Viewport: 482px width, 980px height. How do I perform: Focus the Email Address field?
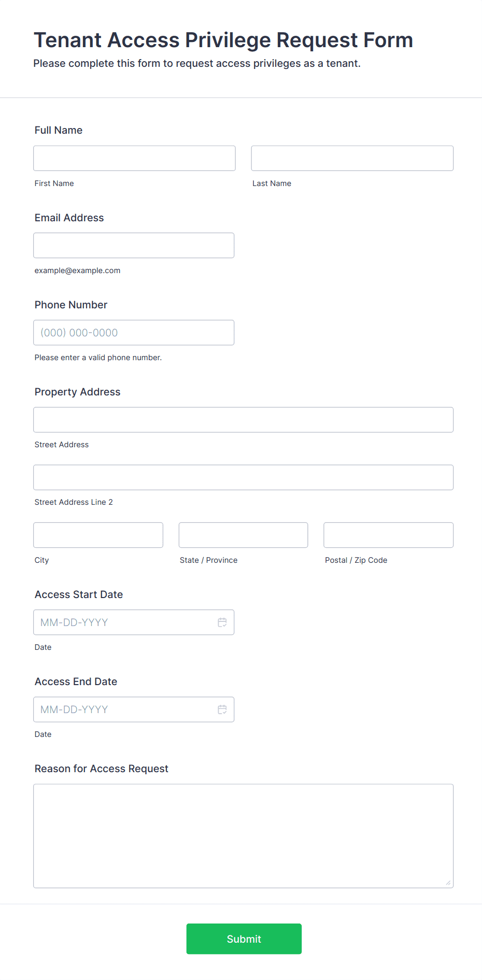coord(134,245)
